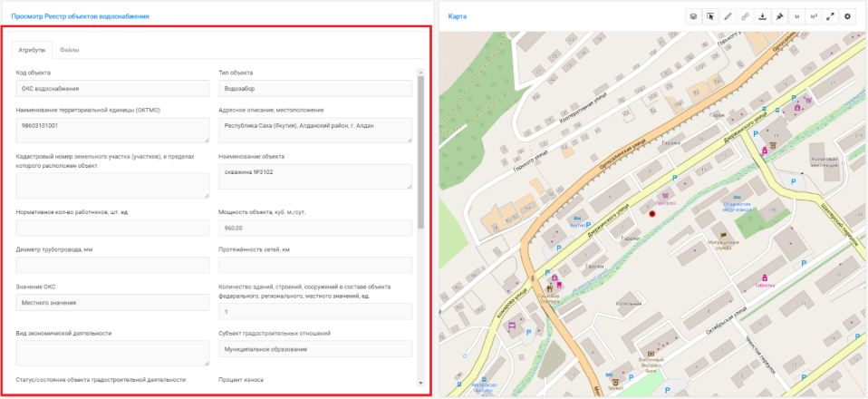Screen dimensions: 868x399
Task: Open map settings gear
Action: (x=848, y=16)
